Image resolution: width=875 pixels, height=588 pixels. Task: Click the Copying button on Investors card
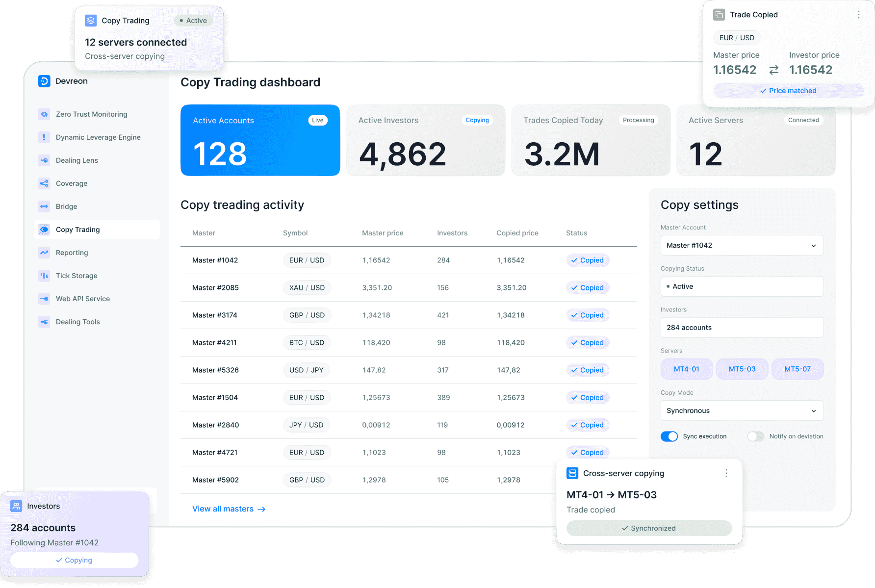click(74, 560)
